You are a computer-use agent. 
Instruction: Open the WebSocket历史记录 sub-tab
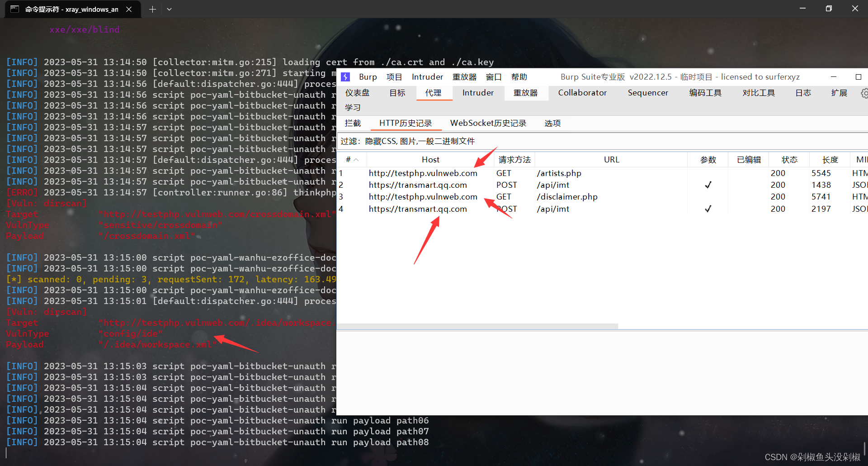tap(488, 123)
